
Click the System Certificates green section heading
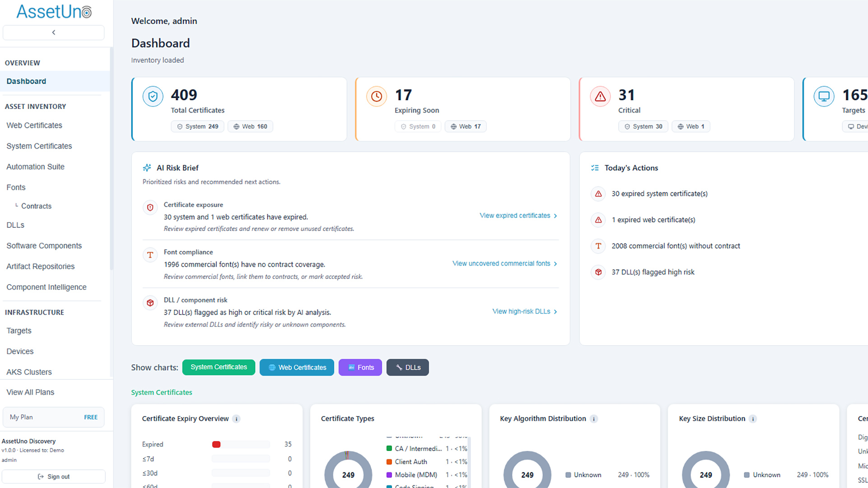[162, 392]
